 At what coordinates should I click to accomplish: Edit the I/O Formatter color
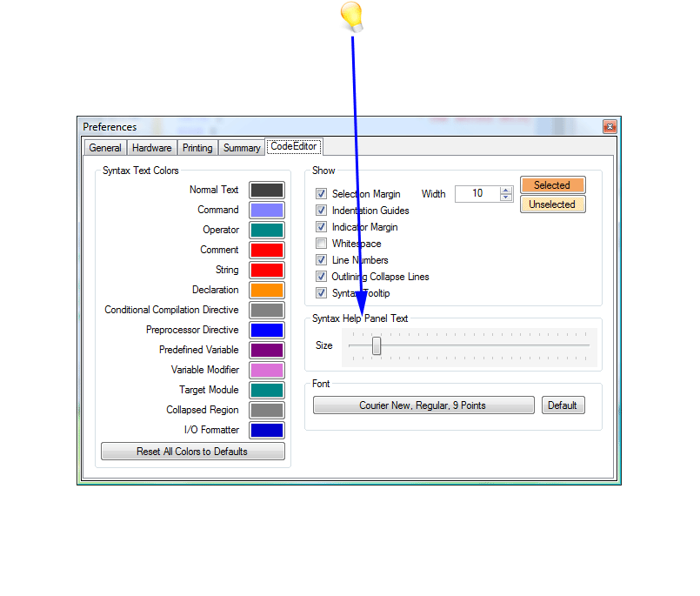coord(267,430)
